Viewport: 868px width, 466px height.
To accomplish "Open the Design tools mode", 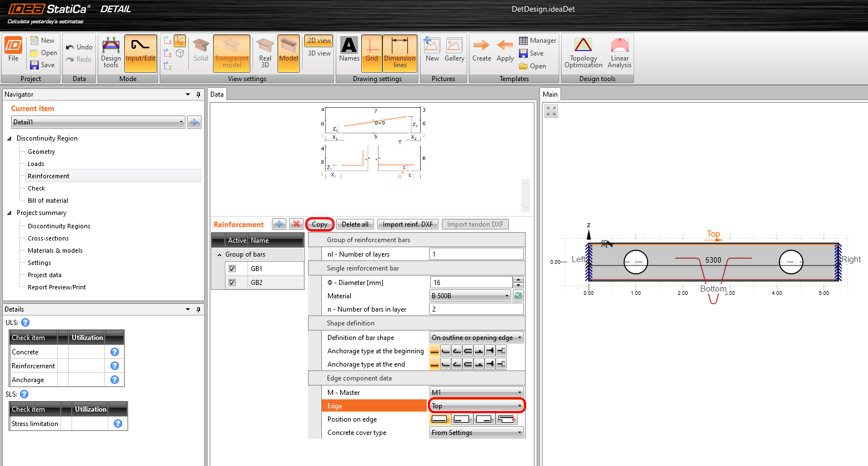I will (110, 53).
